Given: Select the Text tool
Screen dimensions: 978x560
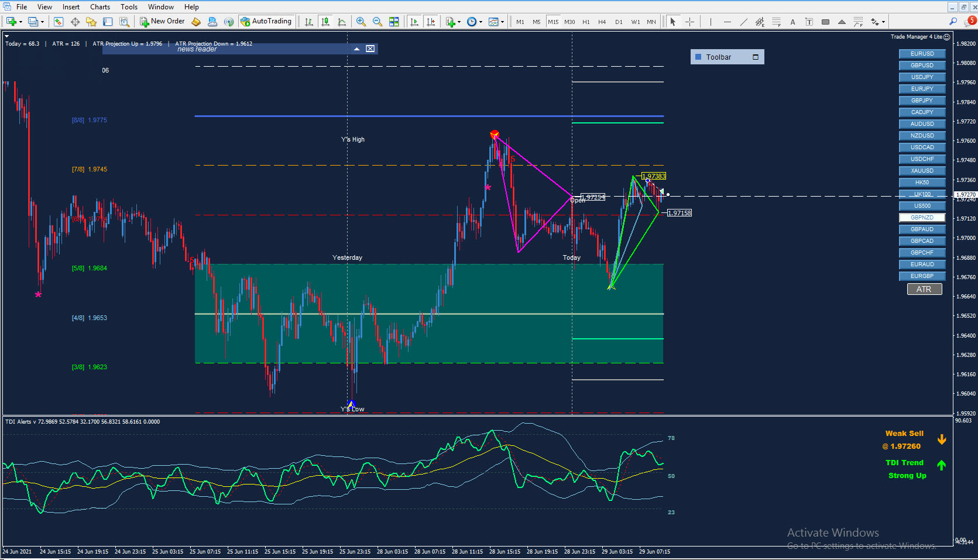Looking at the screenshot, I should (x=792, y=22).
